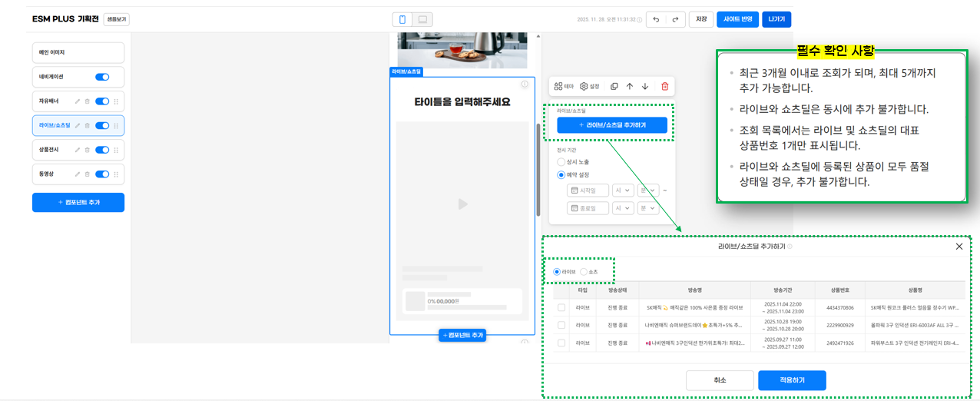Delete 자유배너 with trash icon
Screen dimensions: 980x401
pos(87,101)
